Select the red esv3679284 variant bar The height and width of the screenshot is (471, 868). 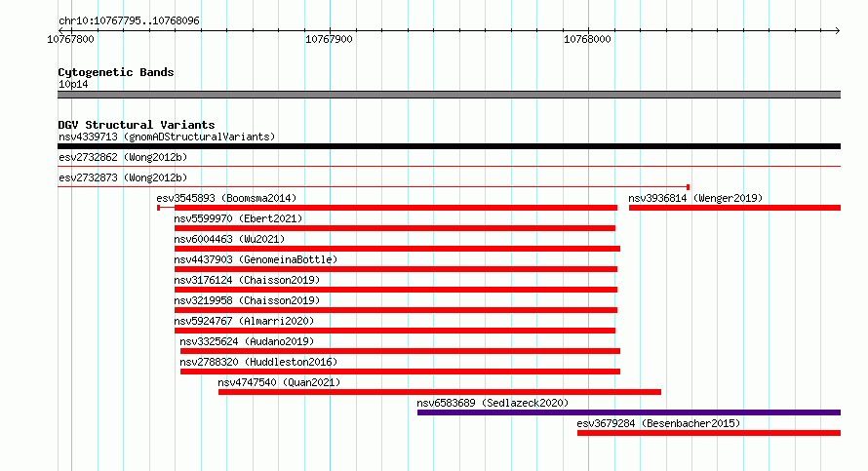[709, 433]
